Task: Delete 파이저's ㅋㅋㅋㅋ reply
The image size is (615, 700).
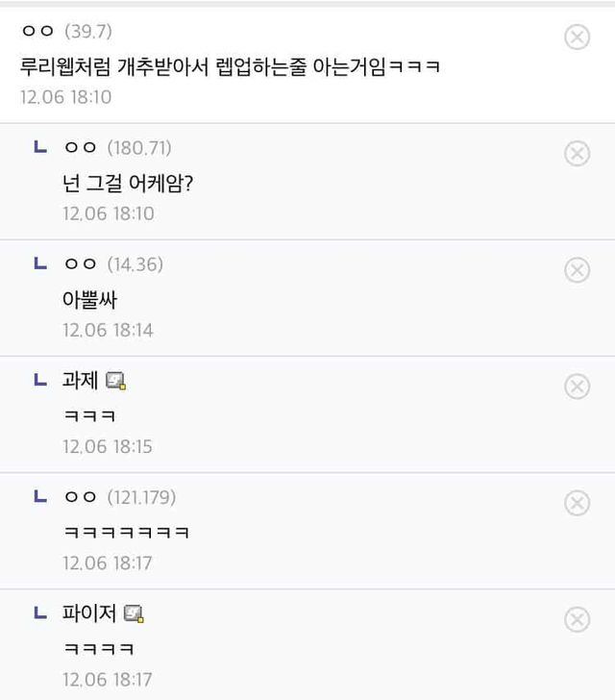Action: coord(577,619)
